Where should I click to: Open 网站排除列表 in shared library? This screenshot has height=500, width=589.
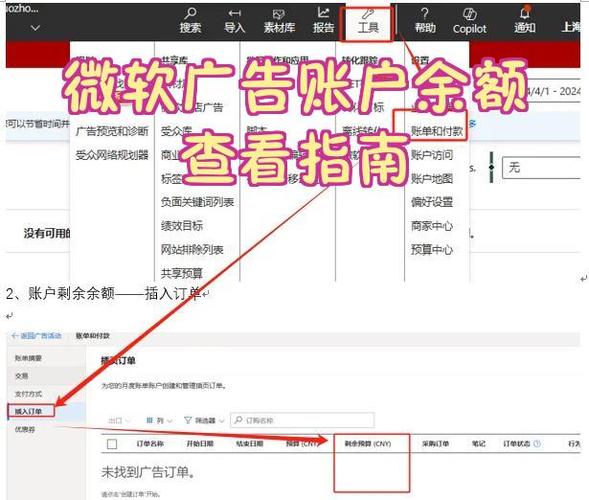coord(192,249)
